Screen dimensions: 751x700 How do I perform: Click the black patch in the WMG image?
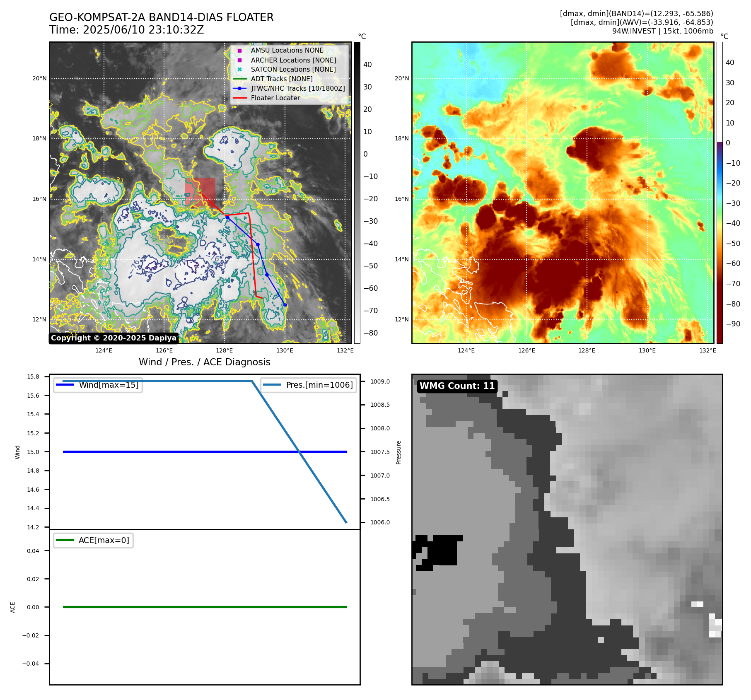[439, 553]
